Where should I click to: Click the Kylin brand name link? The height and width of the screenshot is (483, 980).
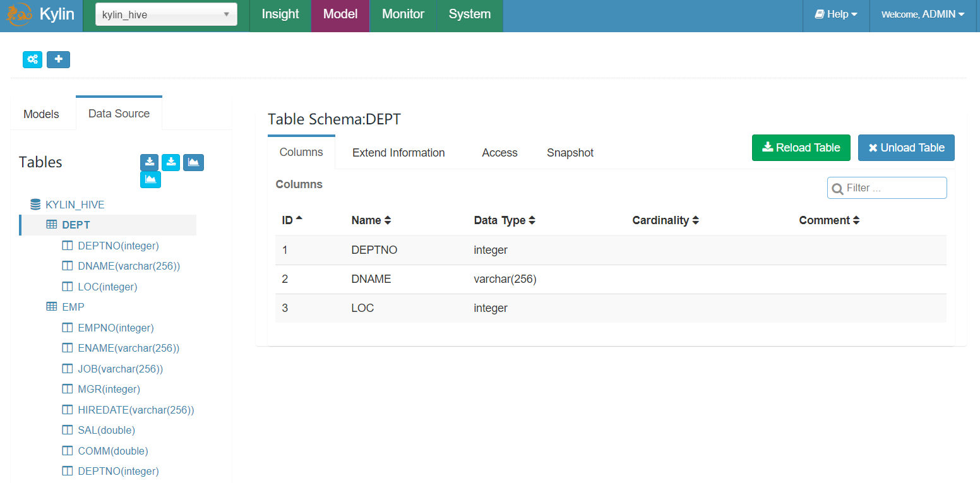pyautogui.click(x=57, y=15)
